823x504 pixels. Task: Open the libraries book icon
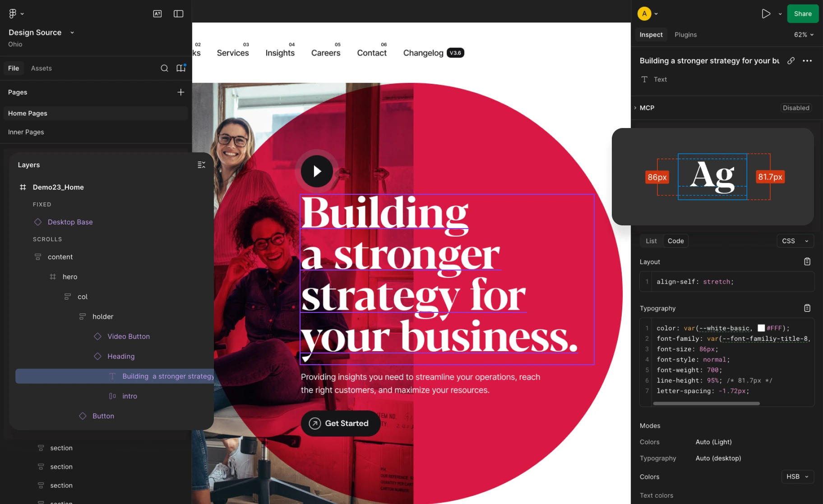click(181, 68)
